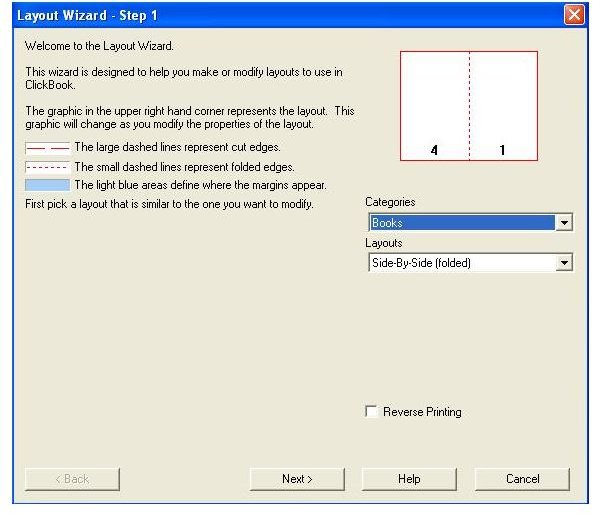Go to the next wizard step
The height and width of the screenshot is (514, 593).
[297, 479]
